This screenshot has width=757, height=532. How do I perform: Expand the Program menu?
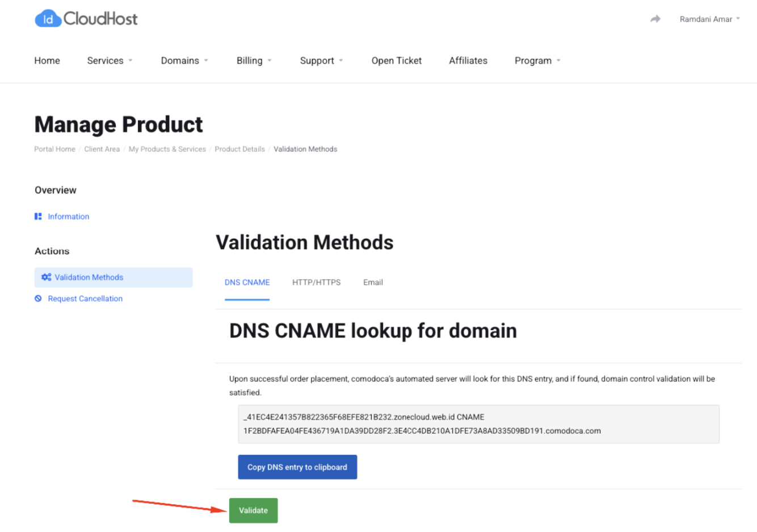[537, 61]
